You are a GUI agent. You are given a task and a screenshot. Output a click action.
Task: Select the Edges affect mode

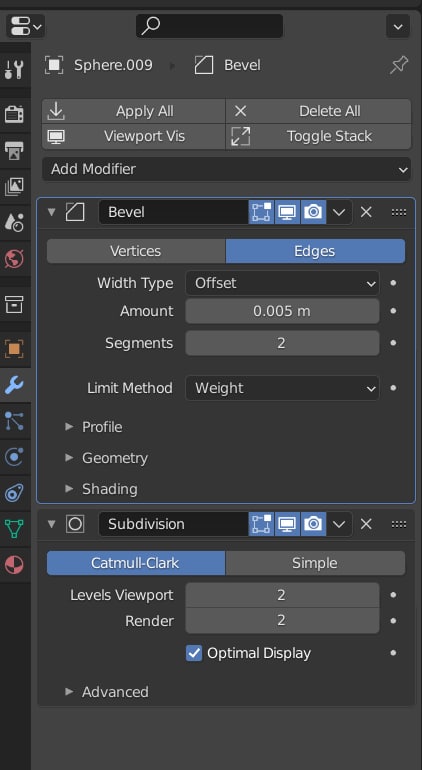point(315,251)
